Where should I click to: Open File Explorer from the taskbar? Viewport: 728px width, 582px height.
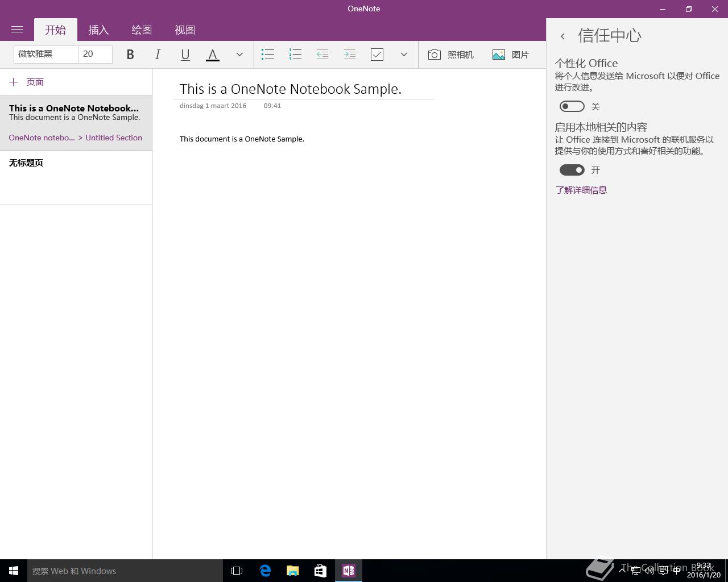coord(293,571)
